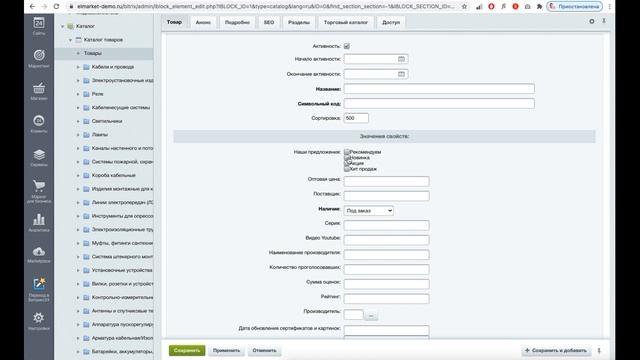The width and height of the screenshot is (640, 360).
Task: Click the green Сохранить button
Action: 187,350
